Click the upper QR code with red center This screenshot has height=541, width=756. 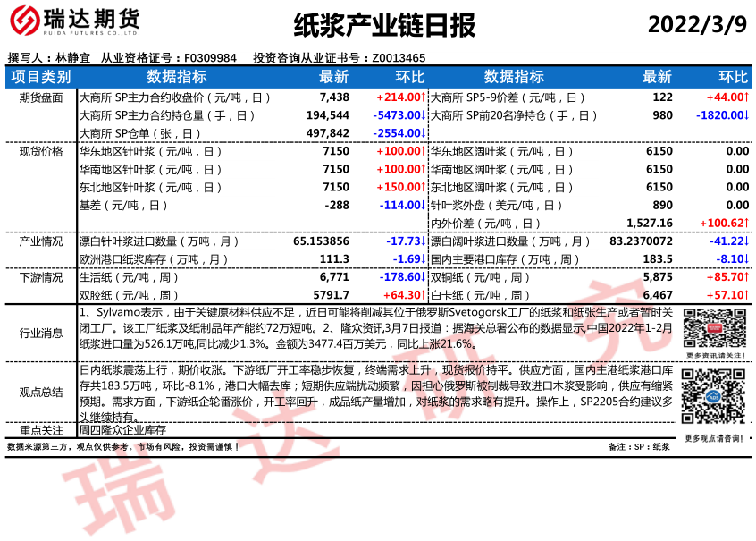pos(715,327)
